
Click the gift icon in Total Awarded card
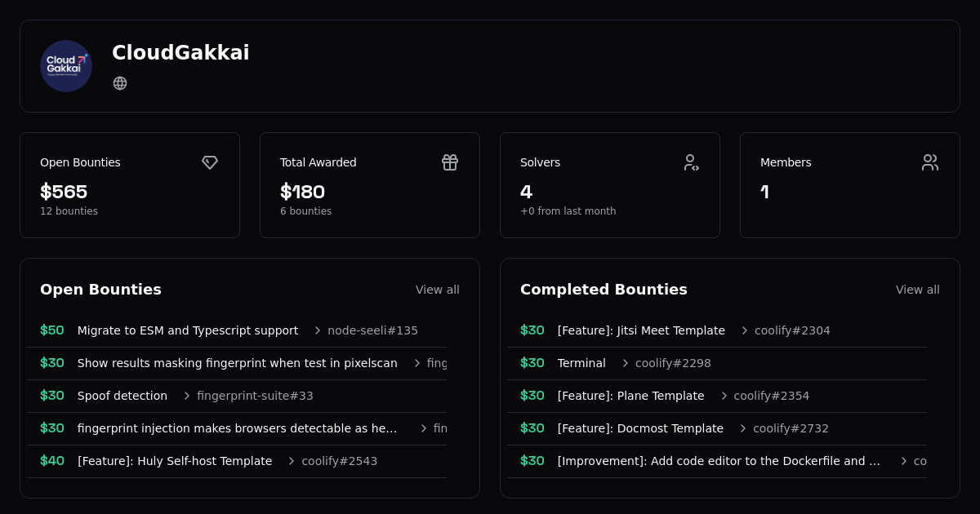[x=450, y=162]
